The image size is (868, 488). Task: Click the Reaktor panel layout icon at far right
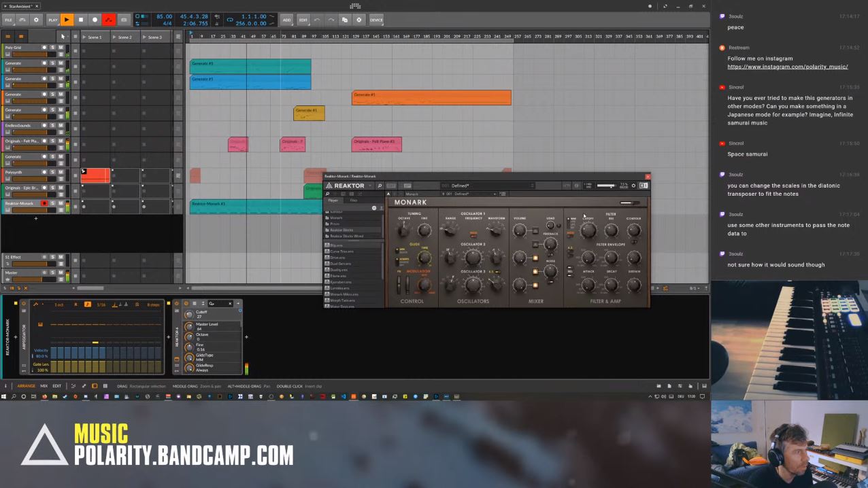click(644, 186)
